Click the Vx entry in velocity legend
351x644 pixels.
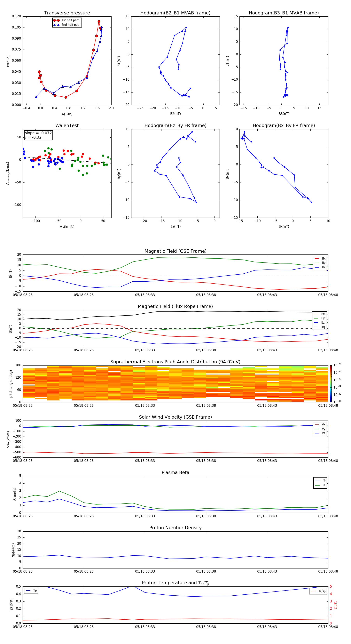(x=320, y=424)
